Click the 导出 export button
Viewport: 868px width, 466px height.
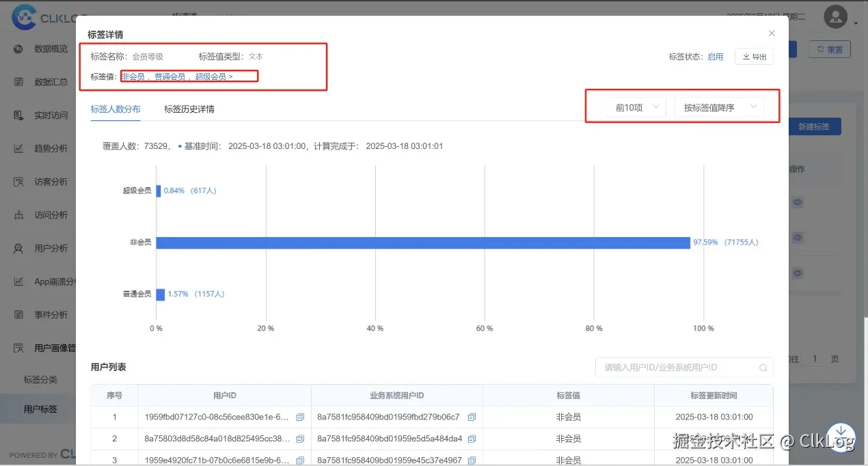(754, 57)
